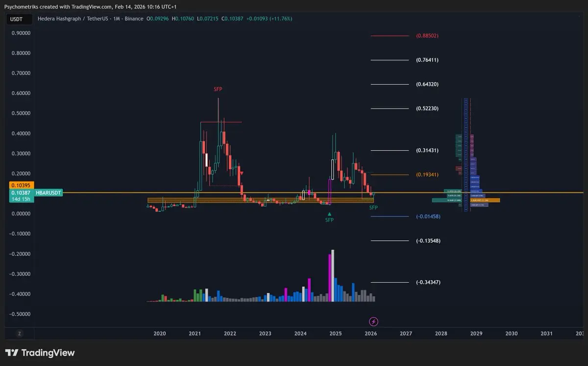The image size is (588, 366).
Task: Open the USDT currency selector
Action: coord(19,19)
